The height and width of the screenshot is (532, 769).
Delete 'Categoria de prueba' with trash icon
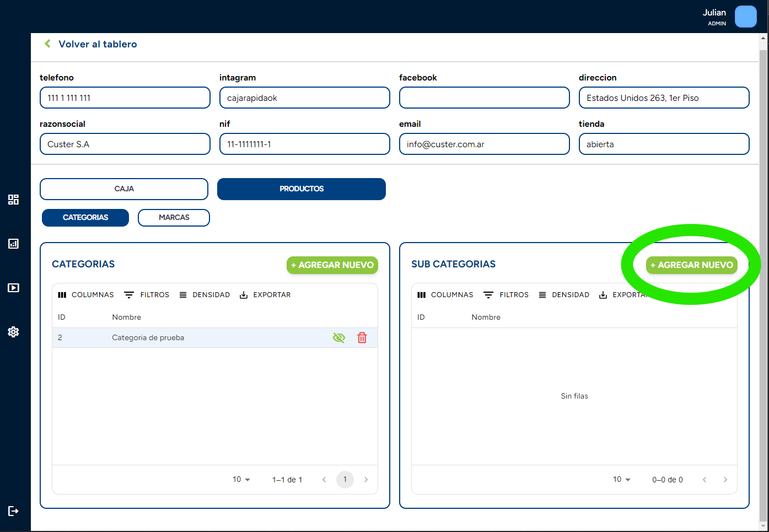point(362,338)
